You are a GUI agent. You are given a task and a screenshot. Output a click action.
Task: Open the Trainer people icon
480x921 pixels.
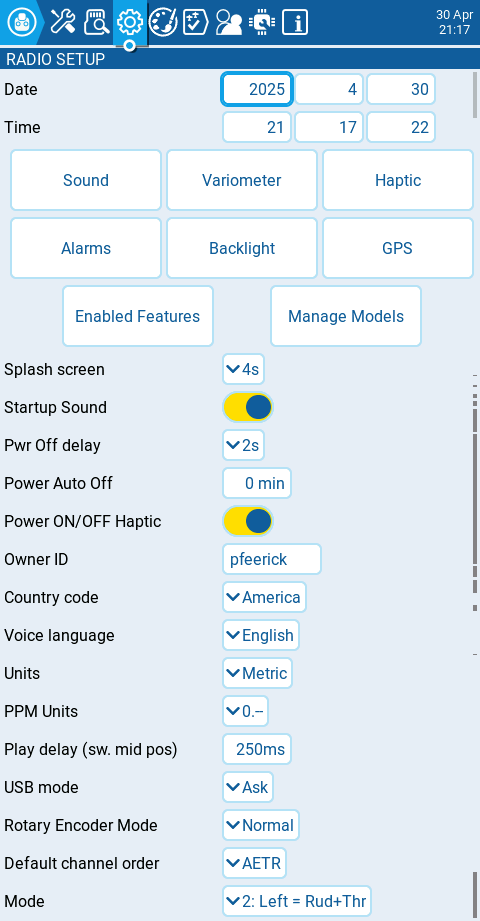click(229, 22)
